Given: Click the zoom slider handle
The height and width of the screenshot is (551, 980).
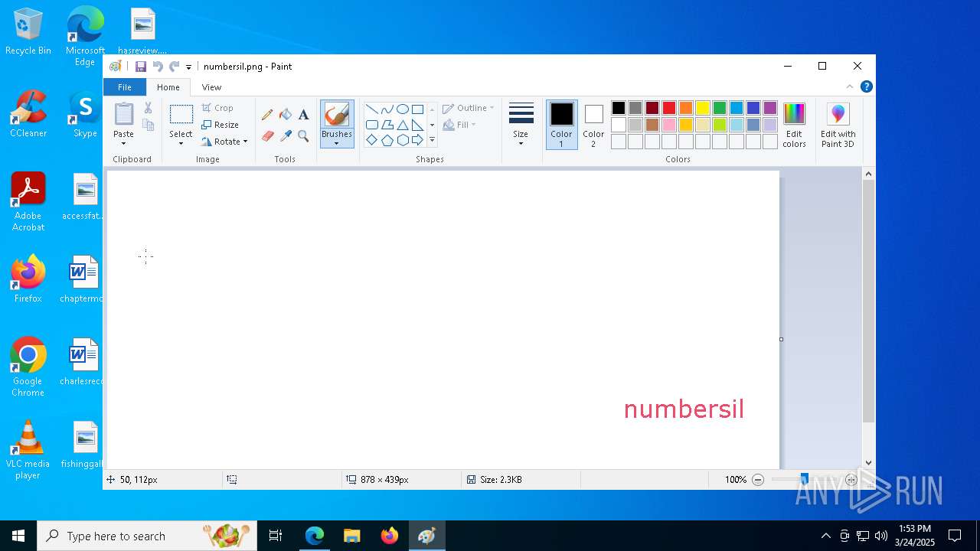Looking at the screenshot, I should click(x=804, y=480).
